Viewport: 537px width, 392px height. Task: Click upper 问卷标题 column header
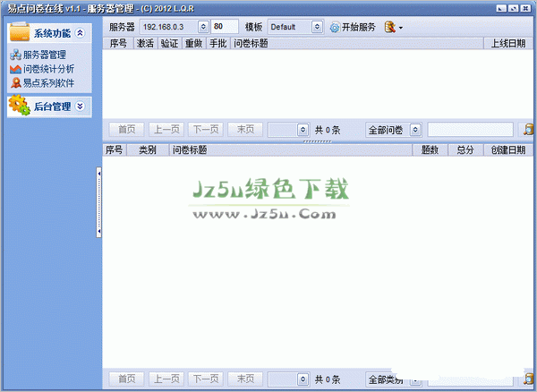[357, 44]
